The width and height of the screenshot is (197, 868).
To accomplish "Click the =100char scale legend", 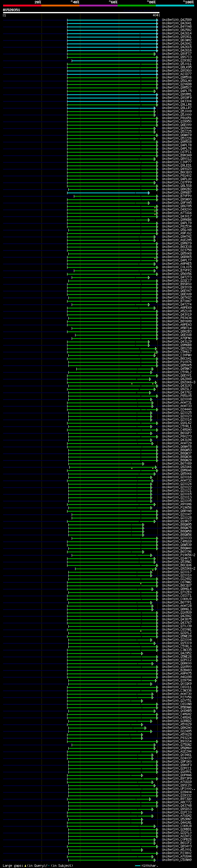I will coord(147,865).
